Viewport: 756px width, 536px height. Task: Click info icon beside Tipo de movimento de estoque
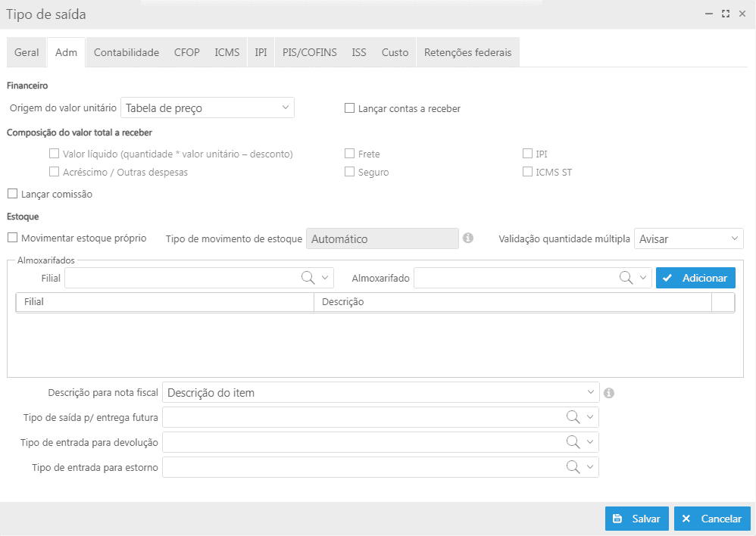(467, 238)
